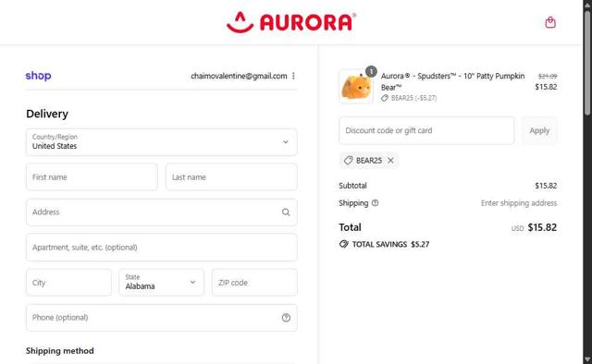592x364 pixels.
Task: Click the ZIP code field
Action: tap(254, 283)
